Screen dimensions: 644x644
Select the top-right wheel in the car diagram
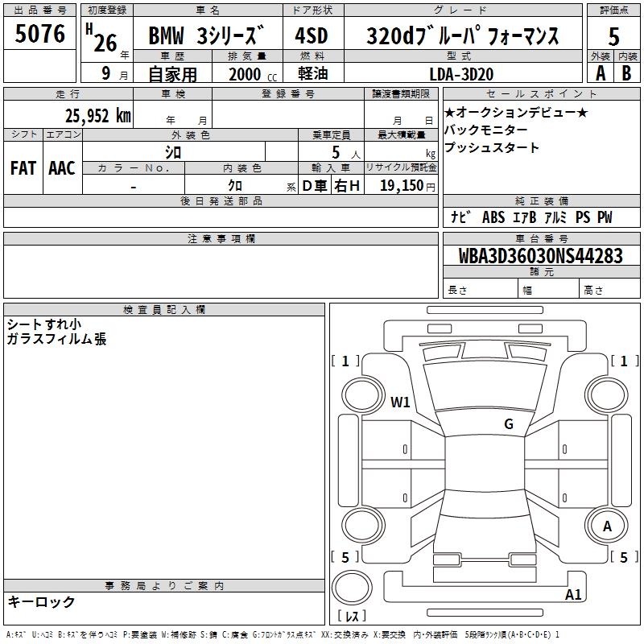[x=606, y=394]
